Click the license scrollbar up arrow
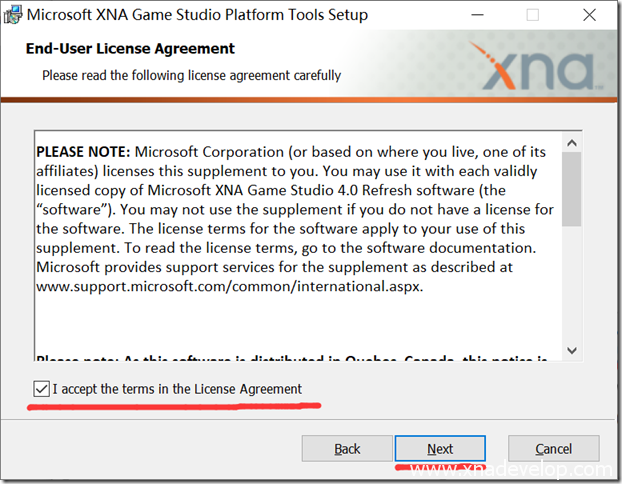This screenshot has width=622, height=484. (x=571, y=139)
